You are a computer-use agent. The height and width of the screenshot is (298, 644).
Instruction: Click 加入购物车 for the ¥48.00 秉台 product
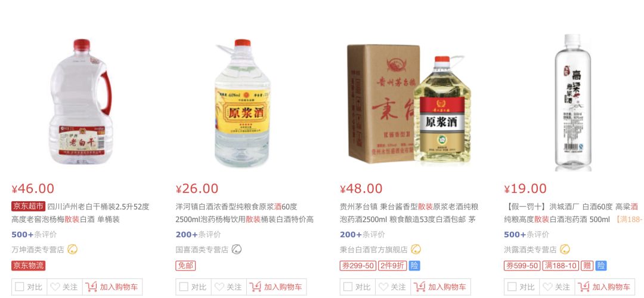click(x=440, y=287)
